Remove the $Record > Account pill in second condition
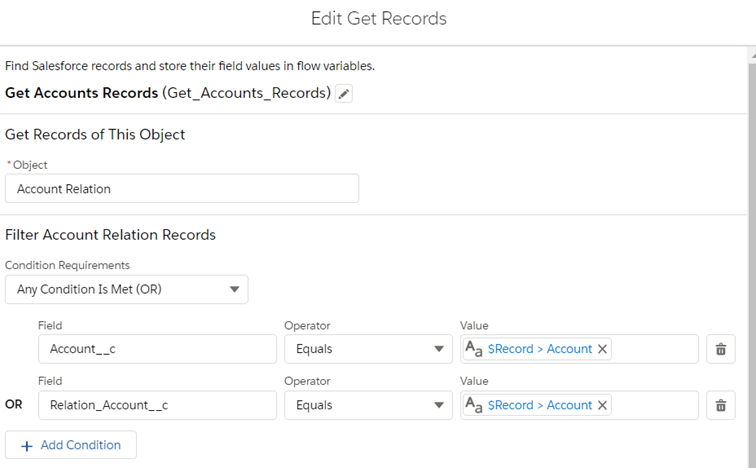756x468 pixels. pos(602,405)
